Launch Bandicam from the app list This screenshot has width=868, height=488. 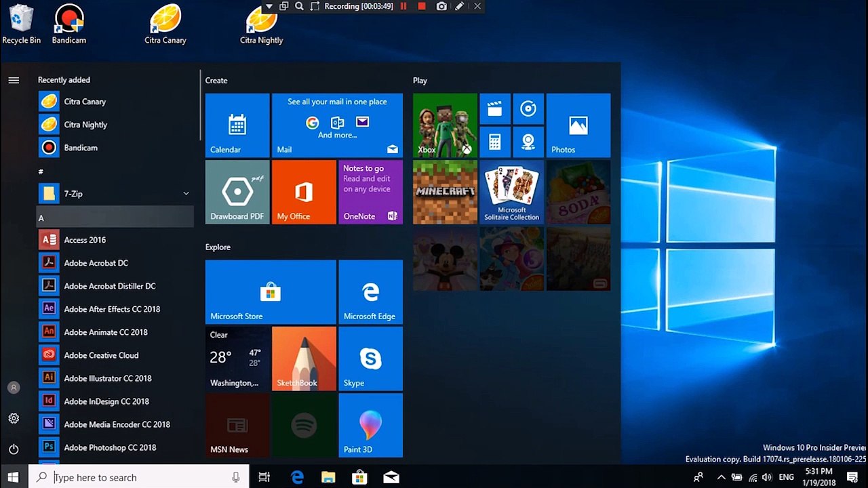coord(115,148)
